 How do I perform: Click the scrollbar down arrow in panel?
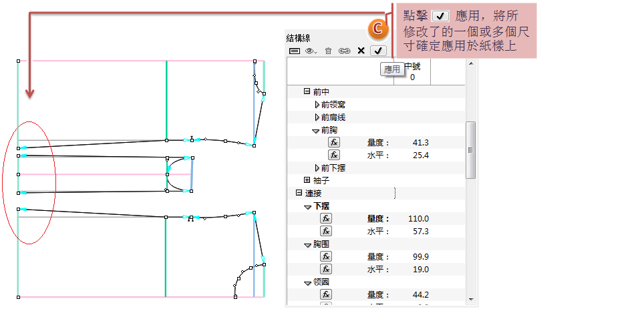[x=471, y=300]
